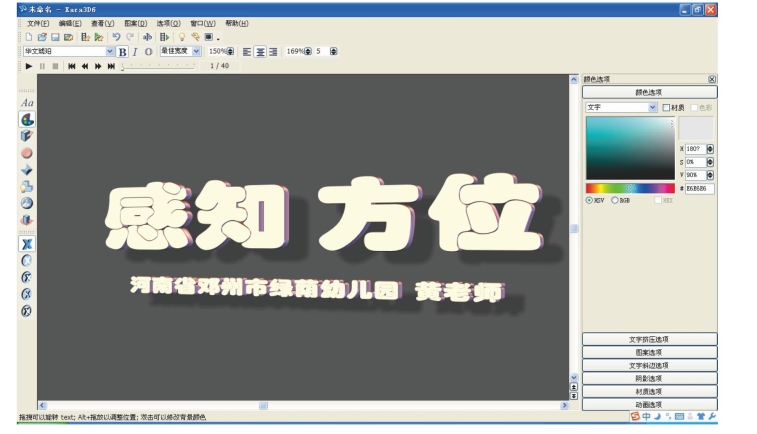
Task: Select the color palette tool
Action: (x=27, y=119)
